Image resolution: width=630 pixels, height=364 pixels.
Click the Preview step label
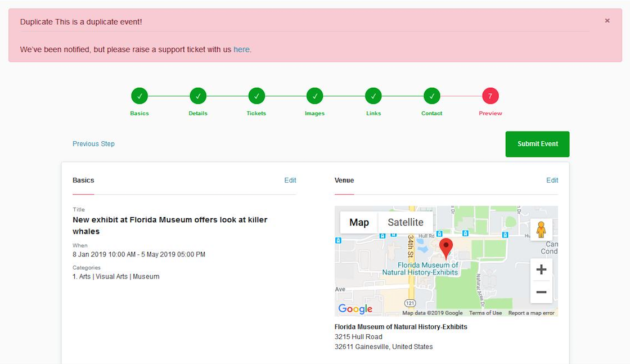(490, 113)
